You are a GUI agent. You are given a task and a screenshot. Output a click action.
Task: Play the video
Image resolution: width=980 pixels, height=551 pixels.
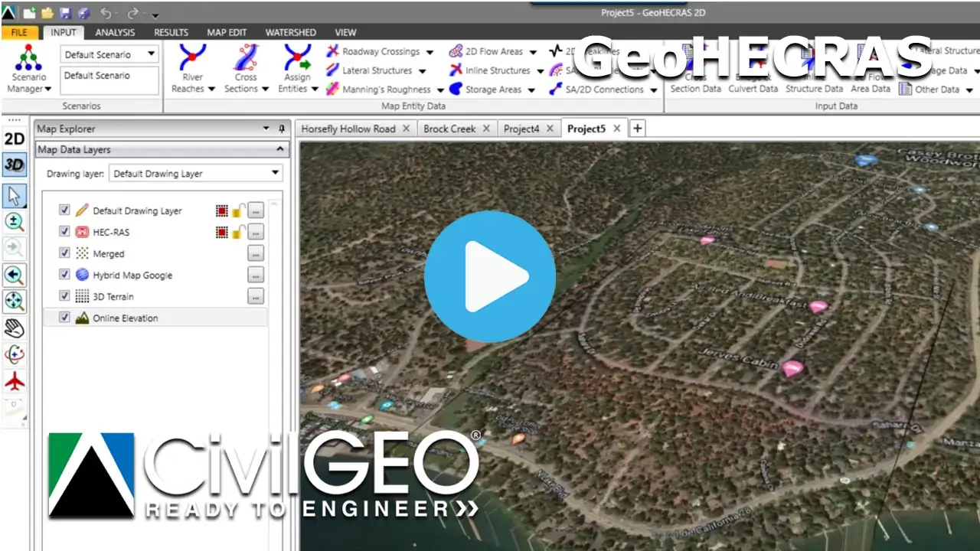click(x=490, y=275)
